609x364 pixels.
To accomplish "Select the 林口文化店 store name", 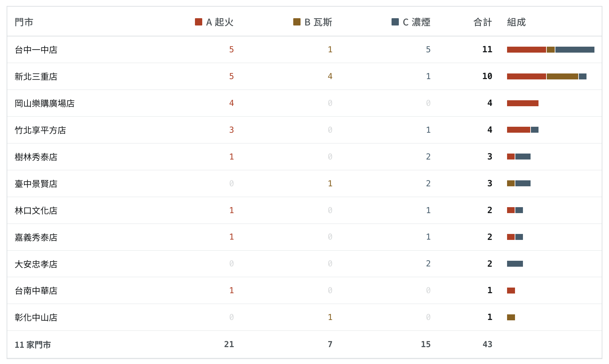I will point(36,210).
